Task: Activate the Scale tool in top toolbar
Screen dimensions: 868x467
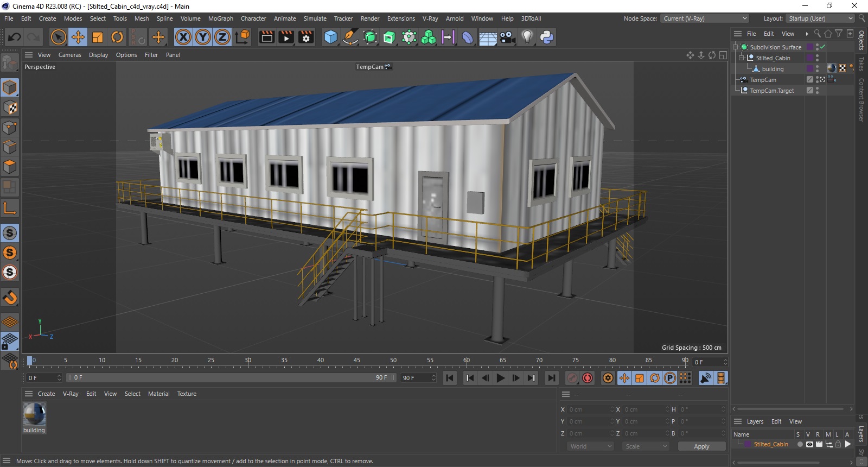Action: click(x=98, y=37)
